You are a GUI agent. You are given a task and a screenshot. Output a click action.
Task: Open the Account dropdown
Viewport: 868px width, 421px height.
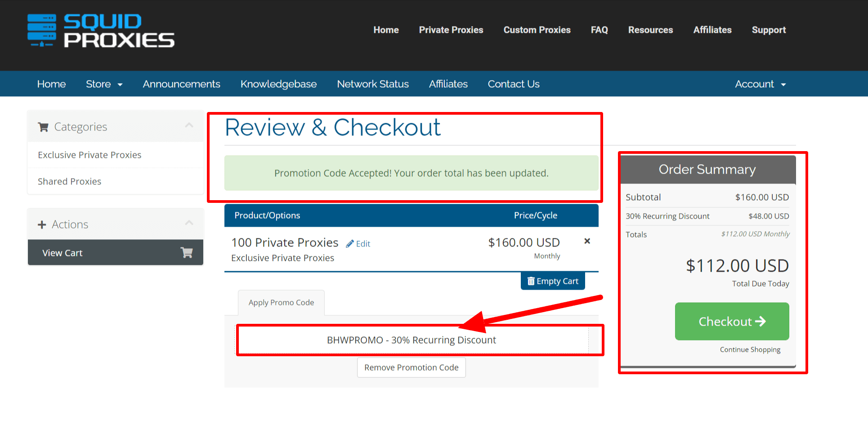(x=760, y=84)
